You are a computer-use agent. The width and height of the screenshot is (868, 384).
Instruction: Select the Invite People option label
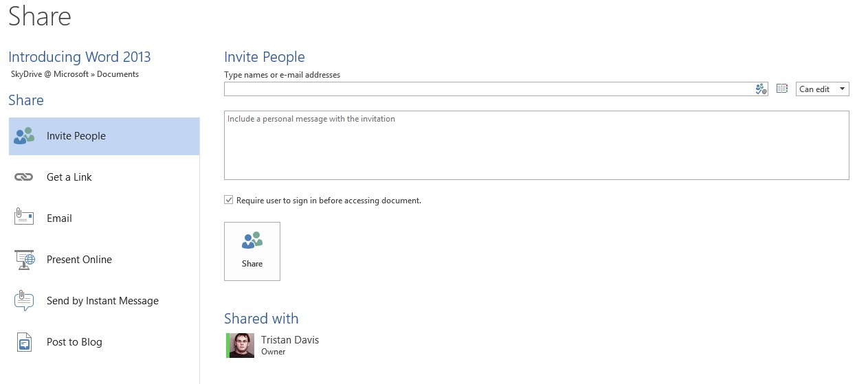pyautogui.click(x=76, y=136)
